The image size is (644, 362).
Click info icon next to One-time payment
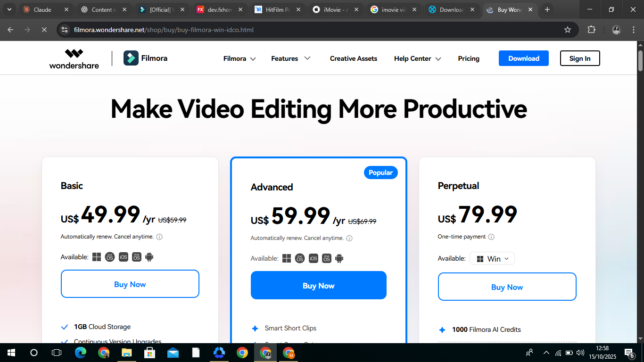click(491, 237)
